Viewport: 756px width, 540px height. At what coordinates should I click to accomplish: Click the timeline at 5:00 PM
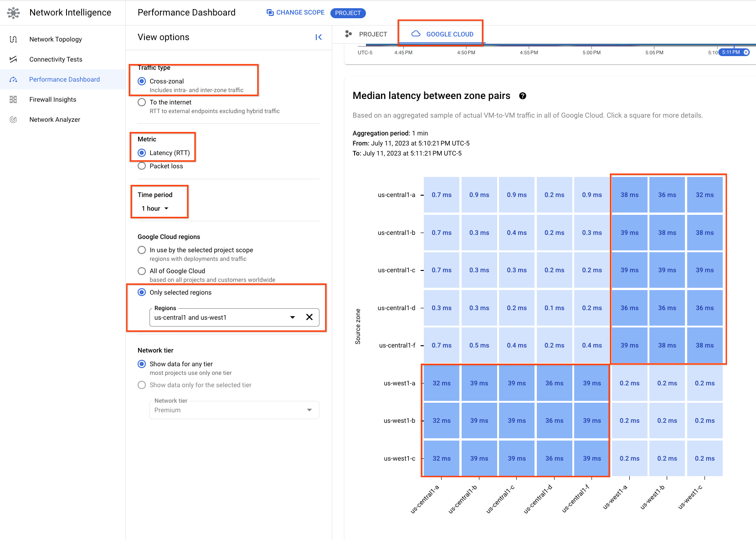(x=591, y=47)
